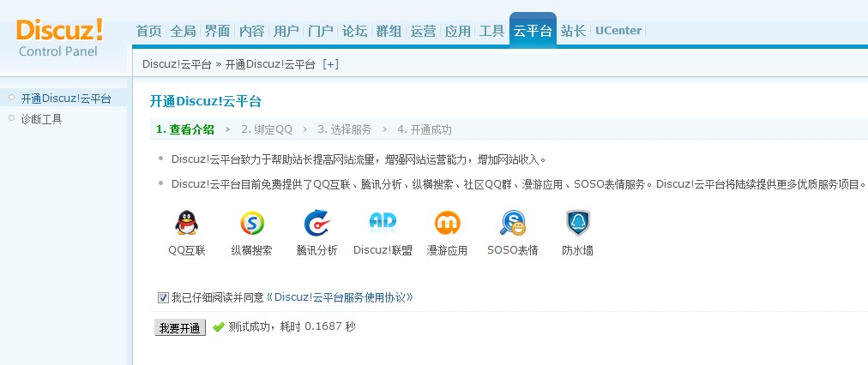Open the UCenter tab

coord(618,31)
